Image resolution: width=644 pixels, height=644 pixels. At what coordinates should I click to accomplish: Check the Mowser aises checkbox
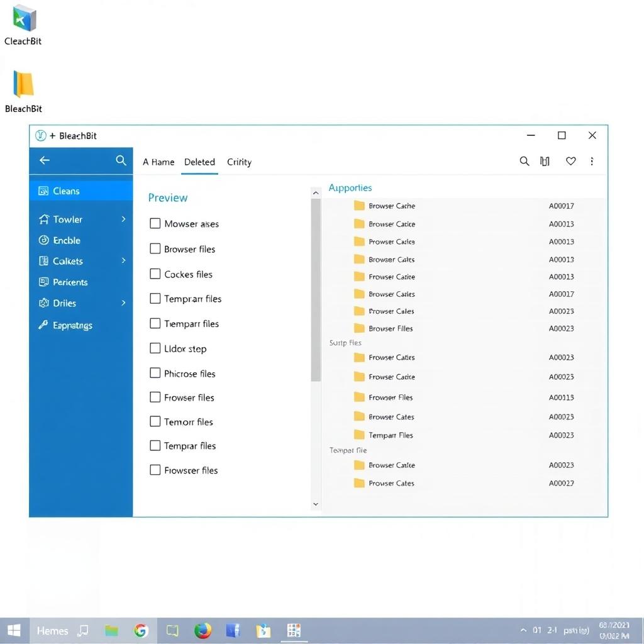click(x=155, y=223)
